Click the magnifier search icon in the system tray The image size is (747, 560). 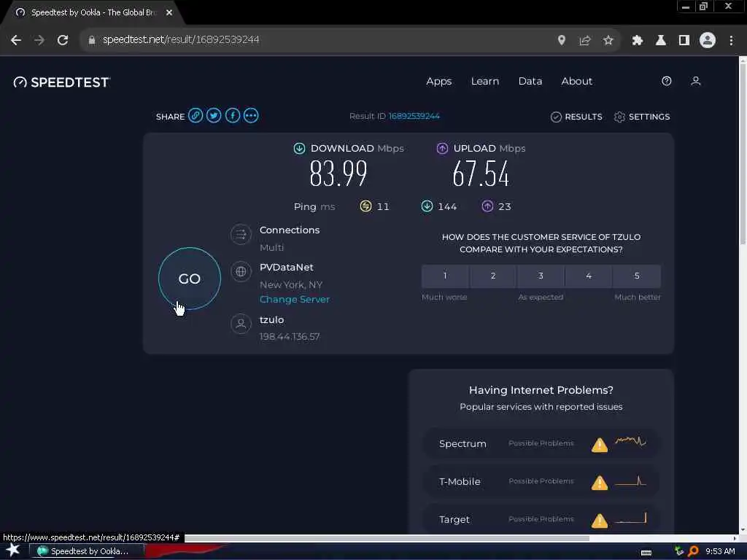[694, 551]
